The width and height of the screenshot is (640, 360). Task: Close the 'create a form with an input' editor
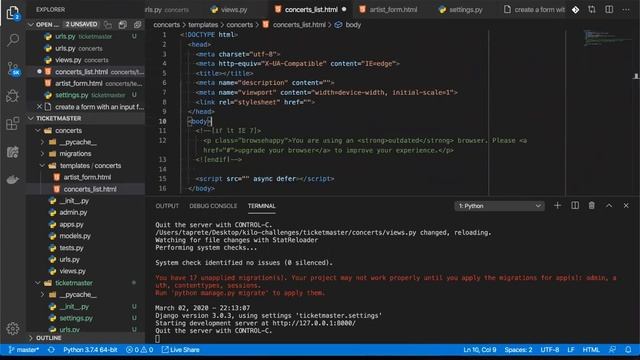(39, 107)
